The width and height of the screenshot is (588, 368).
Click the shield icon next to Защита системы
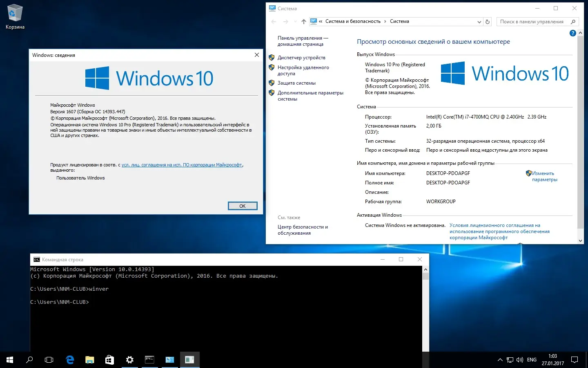click(x=272, y=83)
